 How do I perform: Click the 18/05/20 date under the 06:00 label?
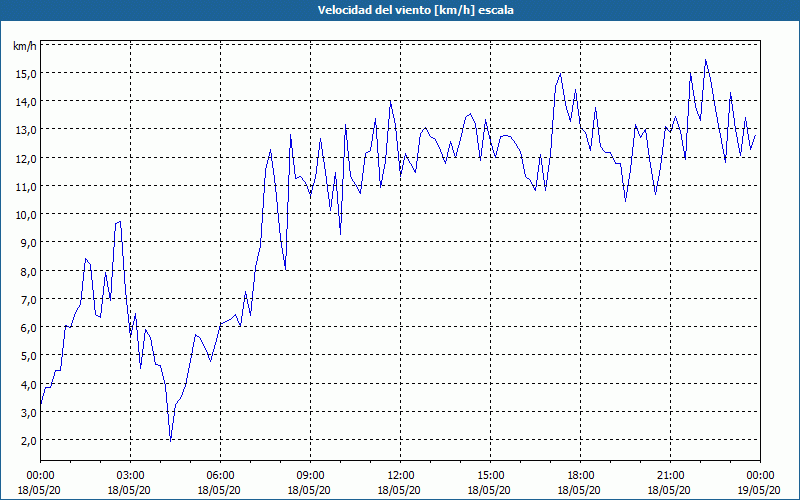point(219,490)
